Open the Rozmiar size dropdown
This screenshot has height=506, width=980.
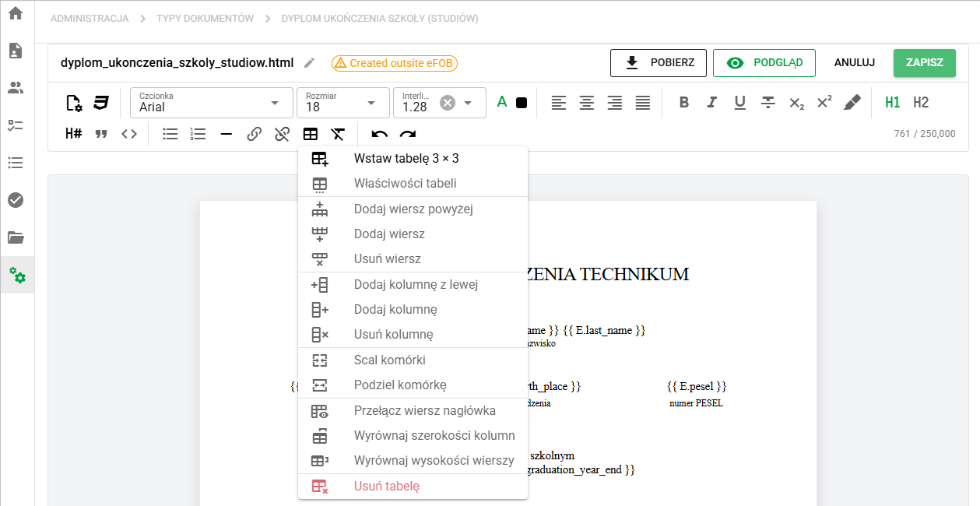tap(342, 103)
